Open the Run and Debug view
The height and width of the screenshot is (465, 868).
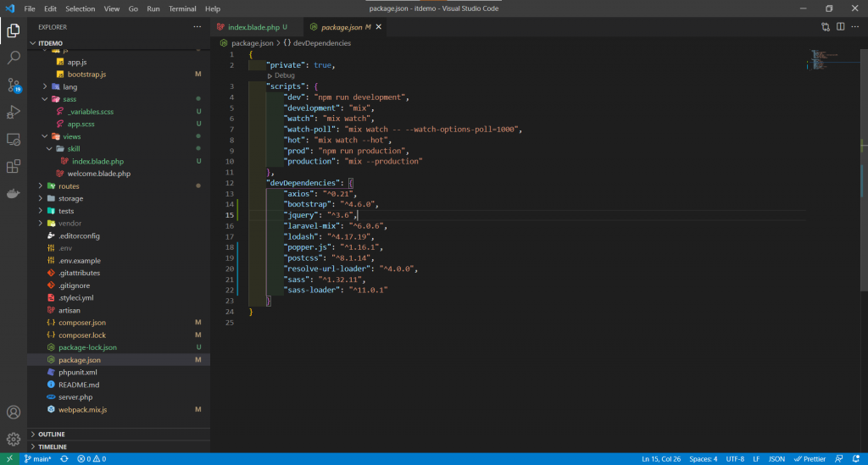[x=14, y=113]
